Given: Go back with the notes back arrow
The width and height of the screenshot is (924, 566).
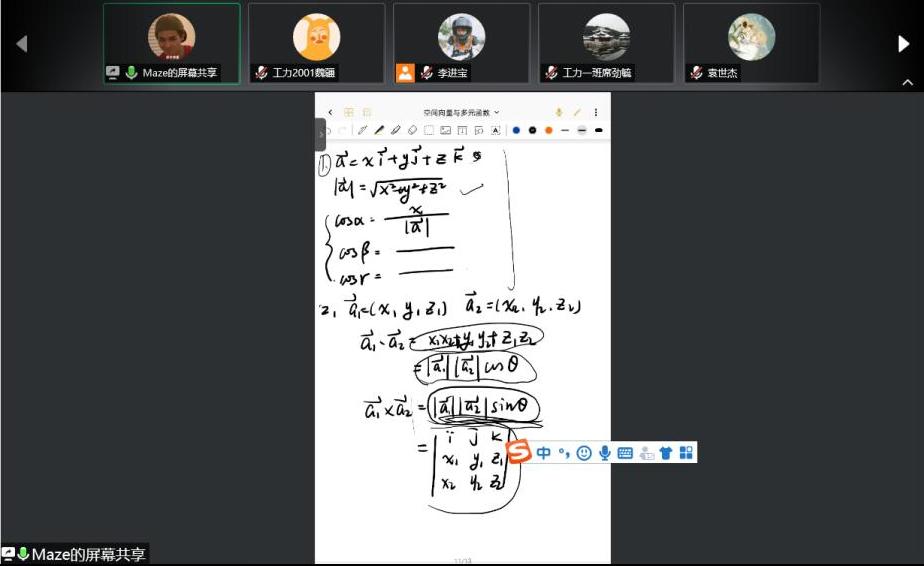Looking at the screenshot, I should (330, 112).
